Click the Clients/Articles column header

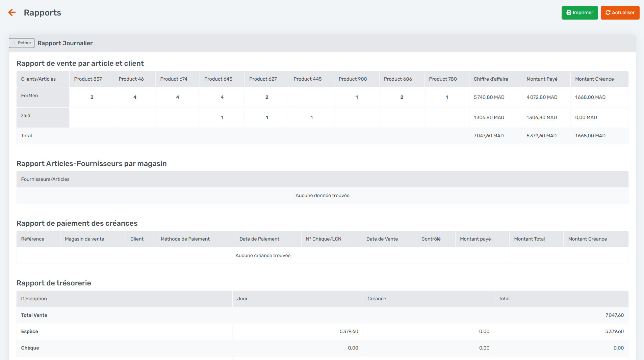pyautogui.click(x=38, y=79)
